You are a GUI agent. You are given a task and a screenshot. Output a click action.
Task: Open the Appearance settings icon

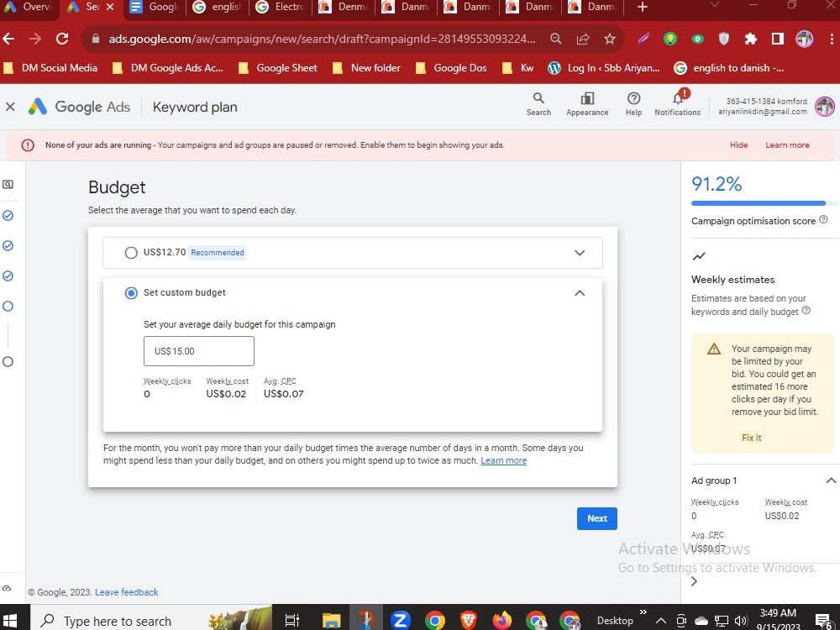[587, 104]
